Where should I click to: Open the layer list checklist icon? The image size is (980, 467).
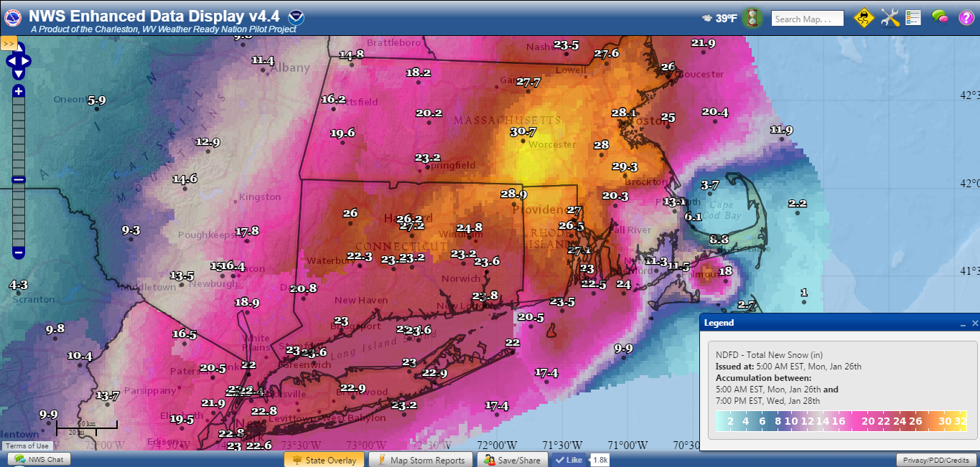[x=913, y=17]
